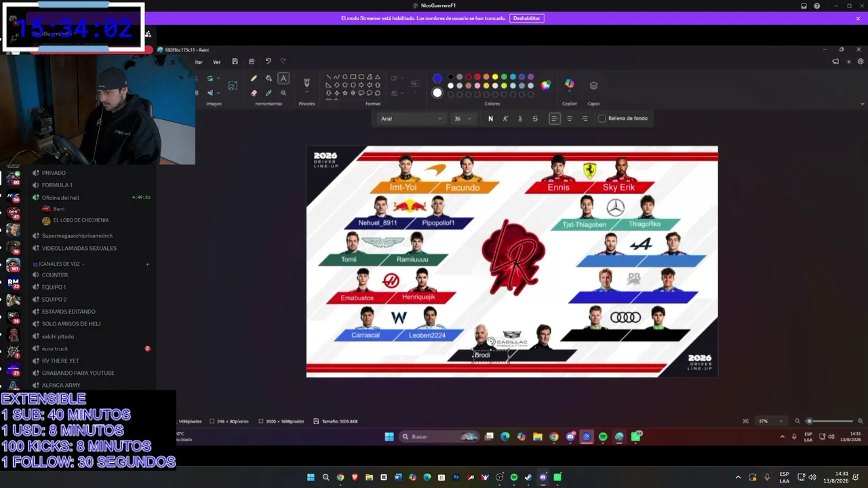868x488 pixels.
Task: Open Steam from the bottom taskbar
Action: [528, 477]
